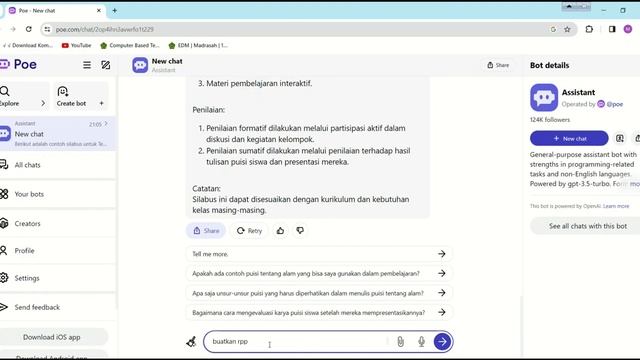
Task: Click New chat button in Bot details
Action: click(569, 138)
